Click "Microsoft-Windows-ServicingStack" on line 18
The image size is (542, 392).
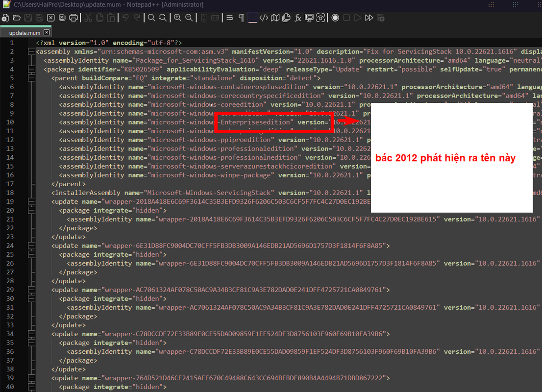[x=209, y=193]
